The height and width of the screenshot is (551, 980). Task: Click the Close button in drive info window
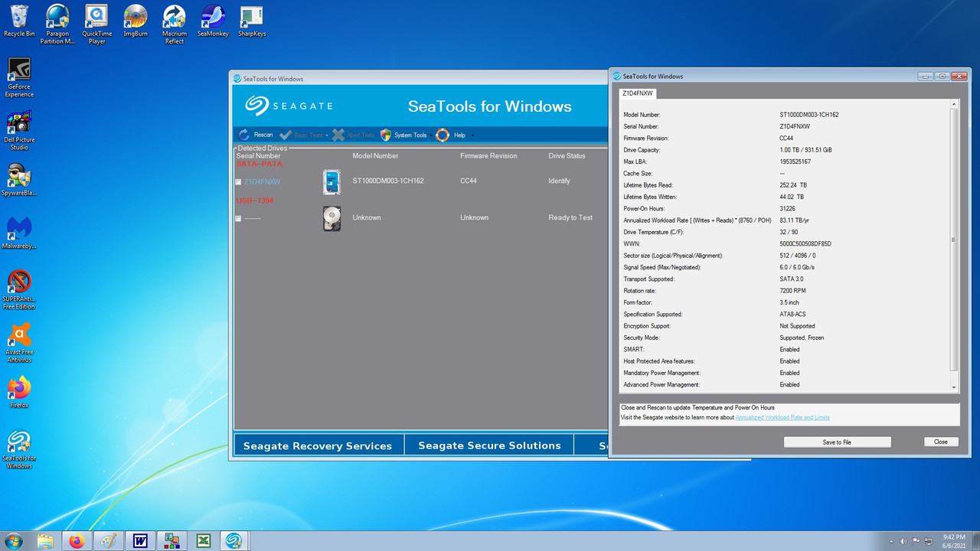click(x=941, y=442)
